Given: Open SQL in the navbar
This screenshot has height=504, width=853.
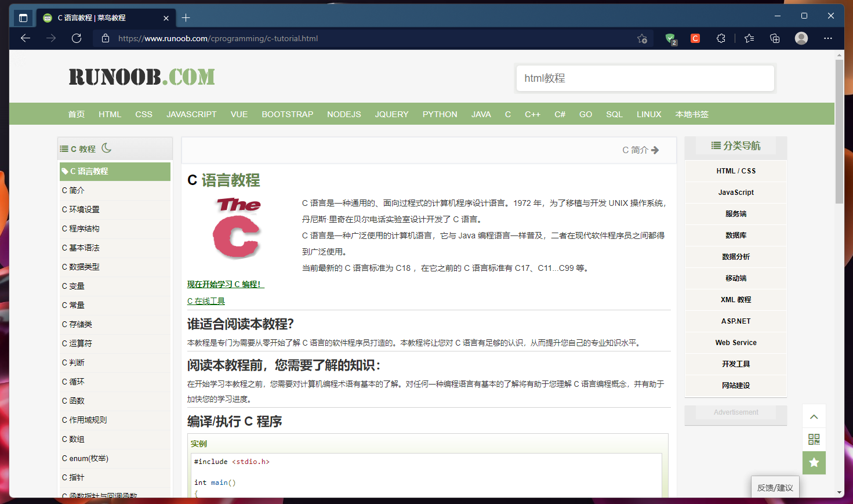Looking at the screenshot, I should (614, 114).
